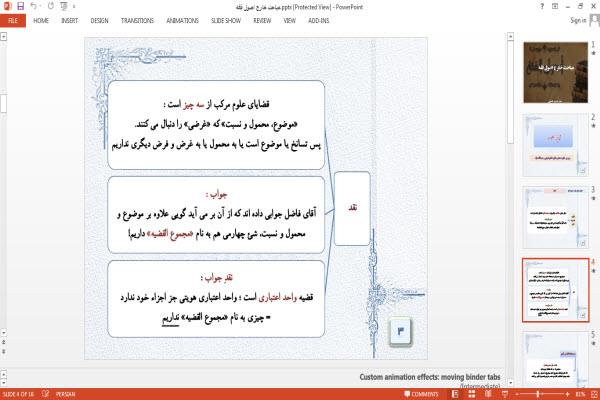This screenshot has width=600, height=400.
Task: Click animation star icon beside slide 1
Action: point(593,53)
